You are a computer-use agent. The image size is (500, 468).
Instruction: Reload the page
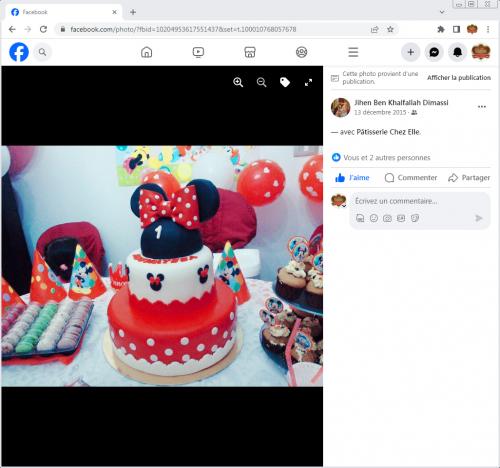(x=43, y=29)
